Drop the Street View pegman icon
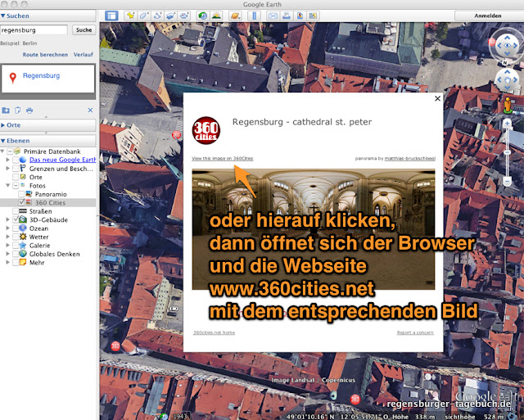 (508, 104)
